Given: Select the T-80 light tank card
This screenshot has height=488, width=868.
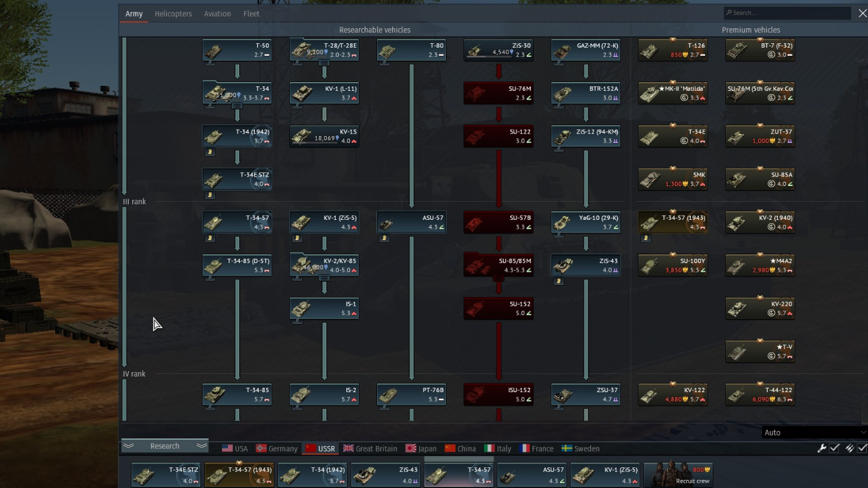Looking at the screenshot, I should point(411,50).
